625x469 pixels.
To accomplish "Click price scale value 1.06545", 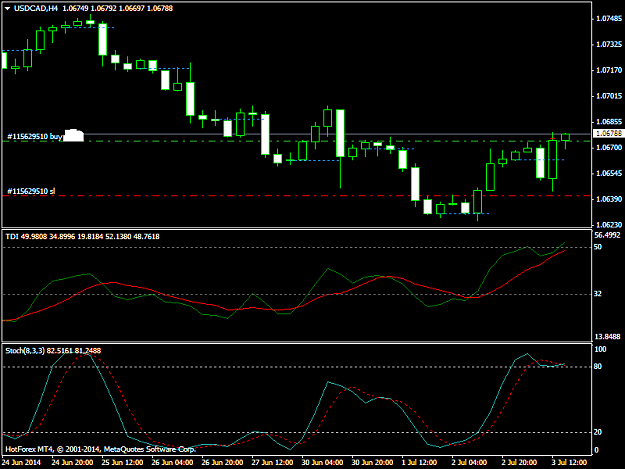I will [x=609, y=173].
